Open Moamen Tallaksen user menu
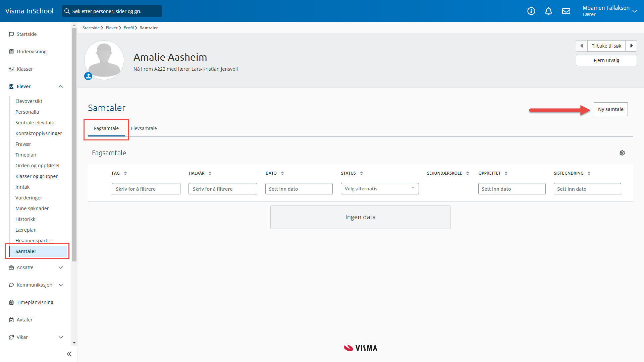This screenshot has width=644, height=362. [x=609, y=11]
